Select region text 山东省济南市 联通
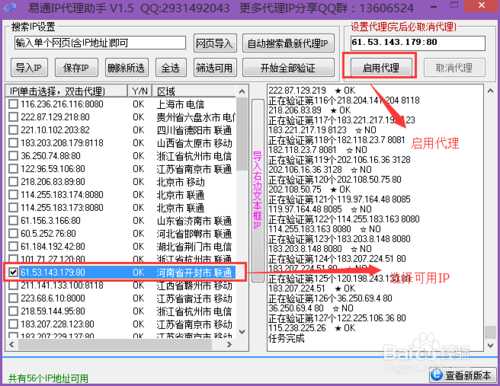Screen dimensions: 500x386 (194, 221)
